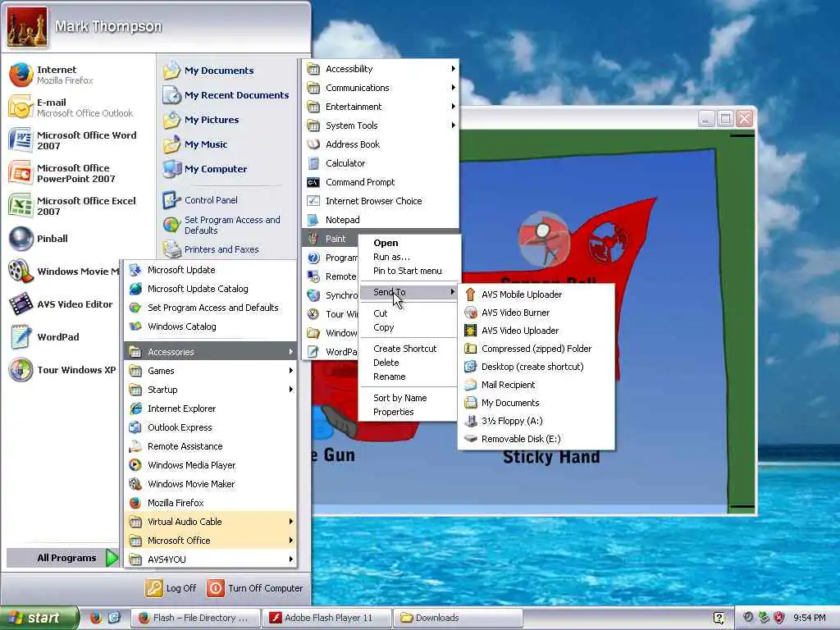
Task: Expand the Startup submenu
Action: coord(211,390)
